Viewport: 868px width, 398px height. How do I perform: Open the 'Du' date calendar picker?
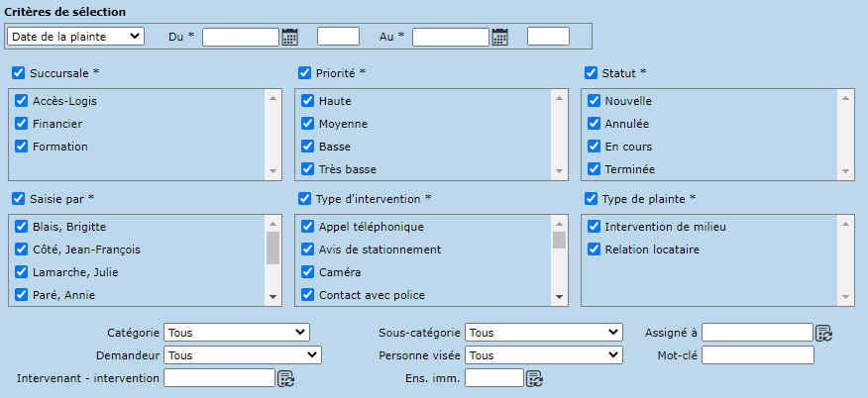[x=289, y=37]
